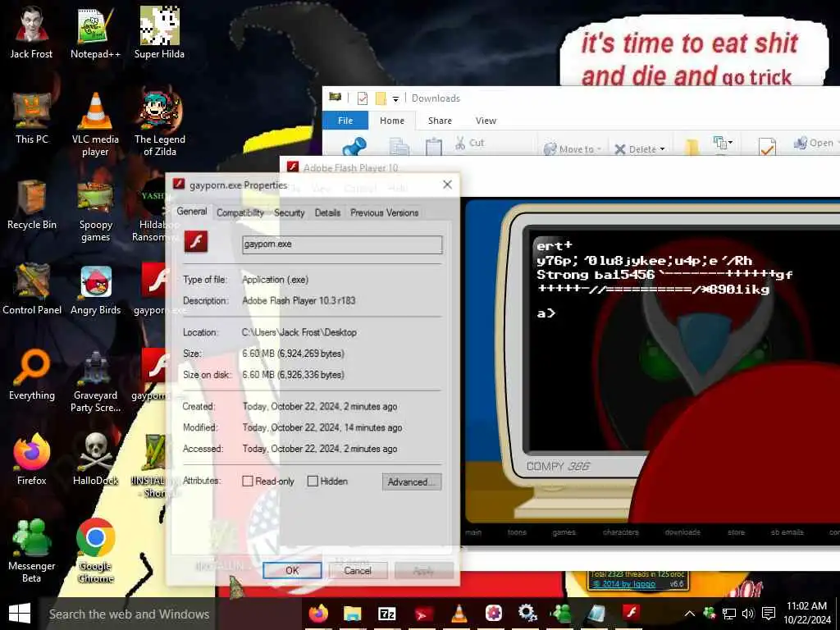
Task: Click the Flash Player taskbar icon
Action: [x=631, y=612]
